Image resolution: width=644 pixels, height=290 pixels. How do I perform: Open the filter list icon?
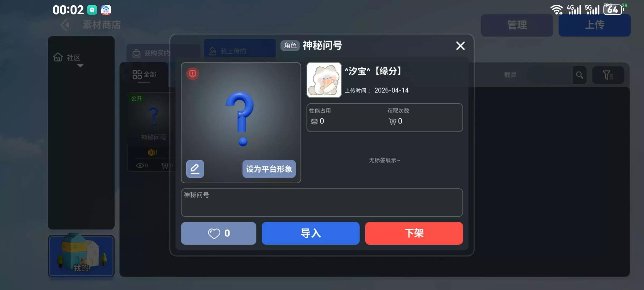608,75
